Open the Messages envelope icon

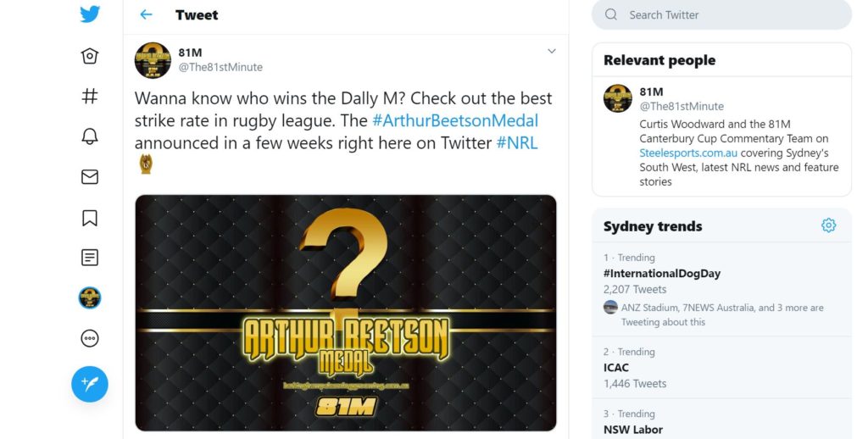[x=90, y=176]
